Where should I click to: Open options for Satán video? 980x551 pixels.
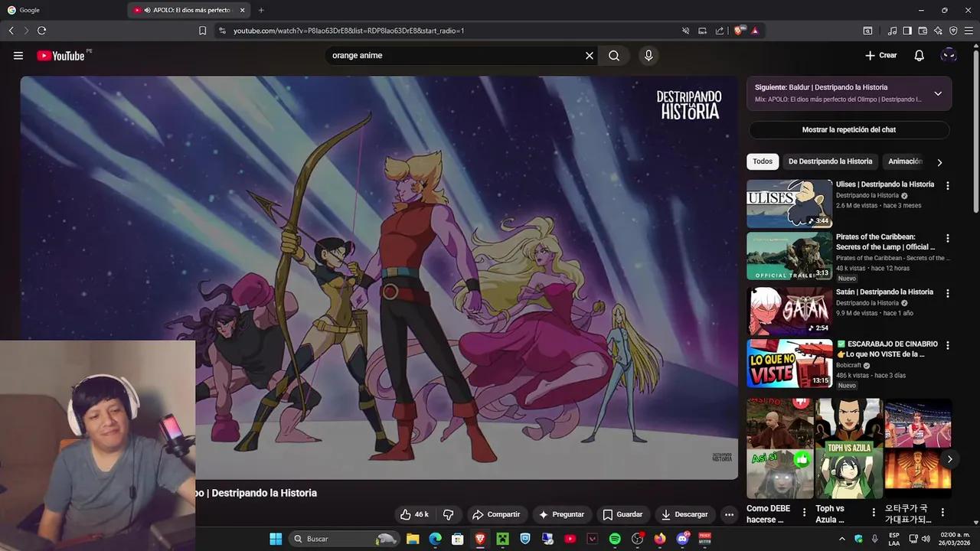point(948,293)
